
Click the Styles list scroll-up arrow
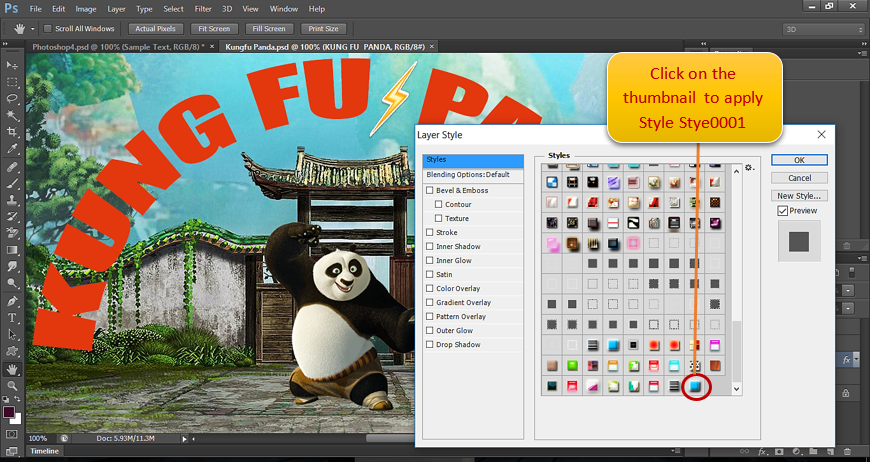[737, 171]
